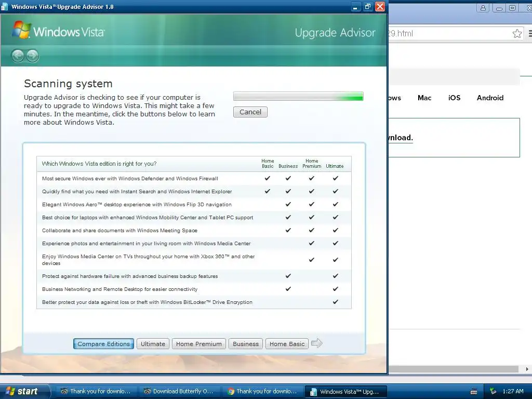This screenshot has width=532, height=399.
Task: Click the browser horizontal scrollbar
Action: pyautogui.click(x=453, y=369)
